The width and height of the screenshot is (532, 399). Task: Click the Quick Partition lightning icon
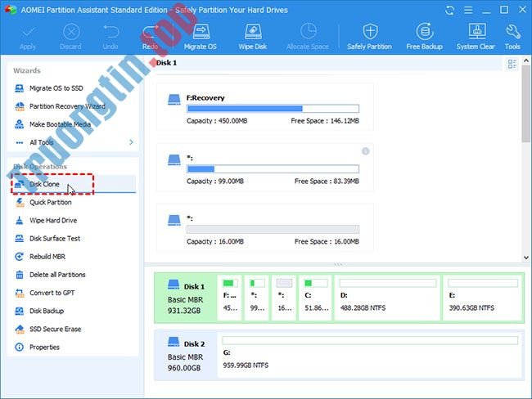pyautogui.click(x=20, y=203)
